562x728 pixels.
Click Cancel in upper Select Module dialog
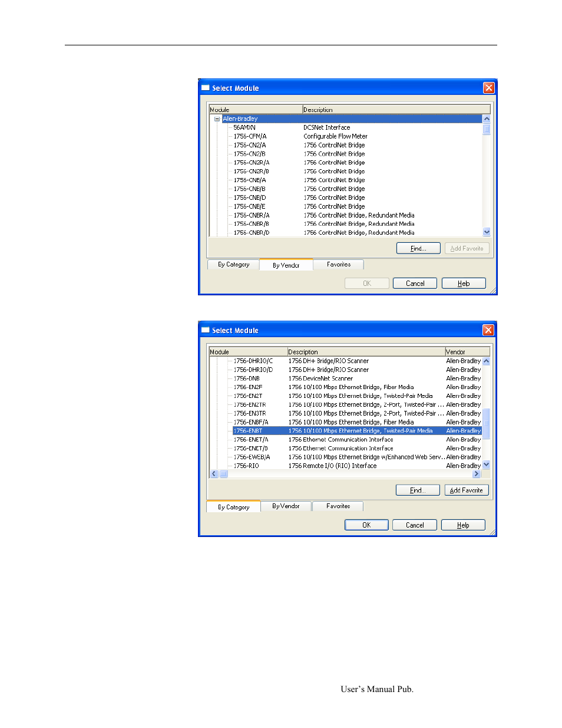point(415,284)
